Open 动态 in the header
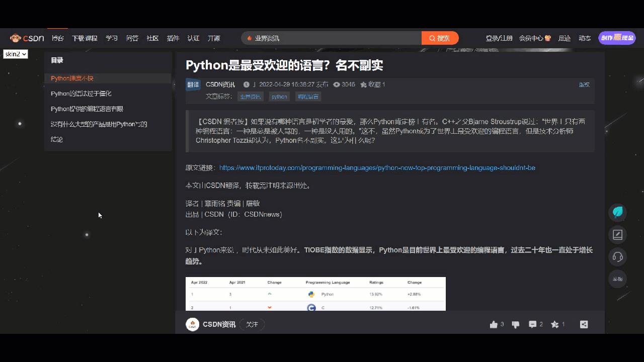The height and width of the screenshot is (362, 644). tap(585, 38)
